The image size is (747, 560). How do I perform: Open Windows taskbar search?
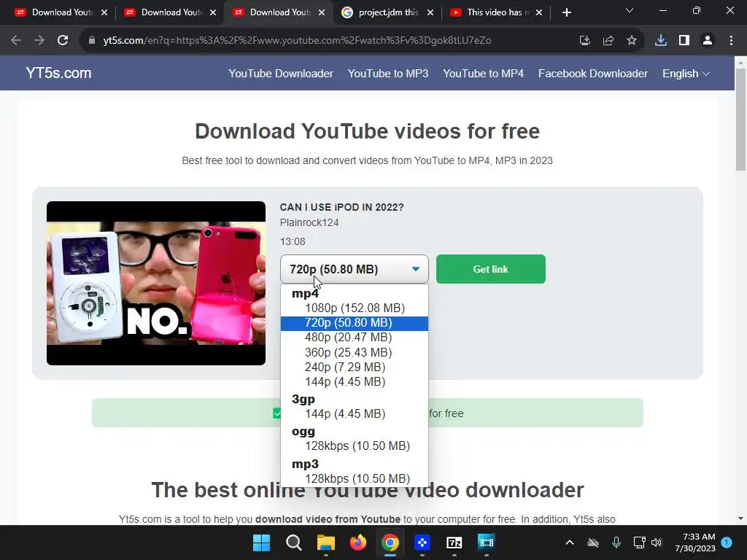(x=293, y=542)
